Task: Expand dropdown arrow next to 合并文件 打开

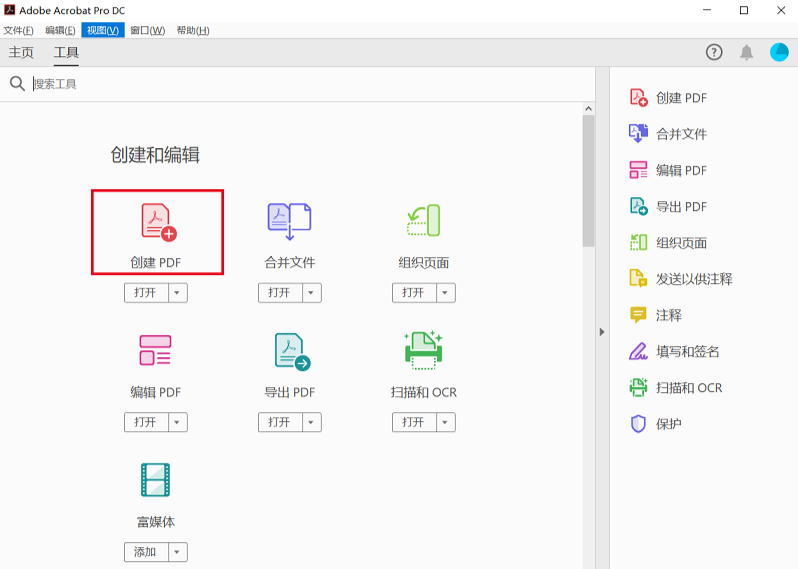Action: point(311,293)
